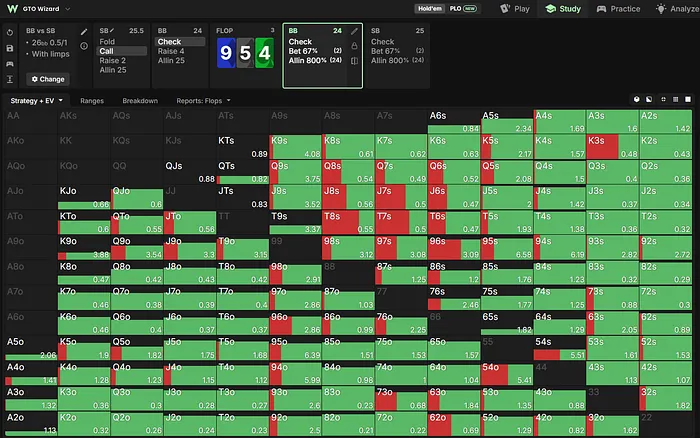Screen dimensions: 700x438
Task: Select the QJo hand cell
Action: [x=137, y=197]
